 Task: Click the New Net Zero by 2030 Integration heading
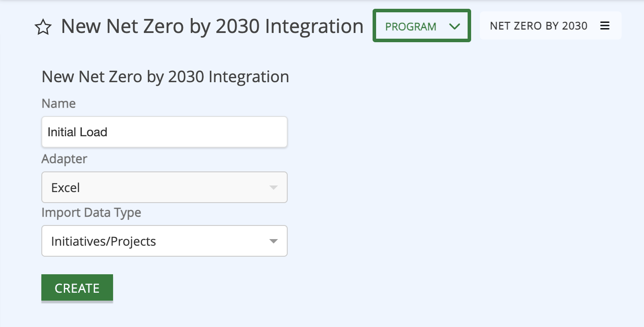pos(165,76)
